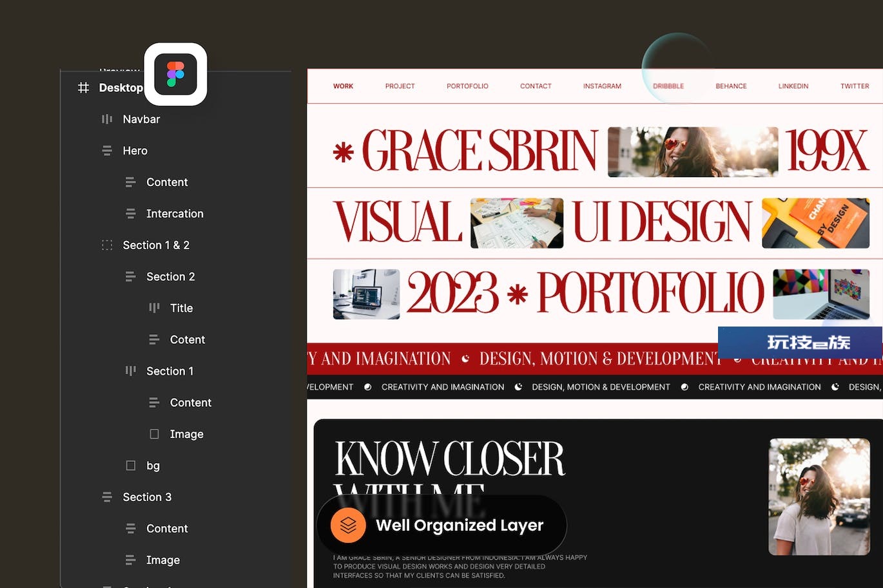This screenshot has width=883, height=588.
Task: Click the icon beside Title layer
Action: coord(154,308)
